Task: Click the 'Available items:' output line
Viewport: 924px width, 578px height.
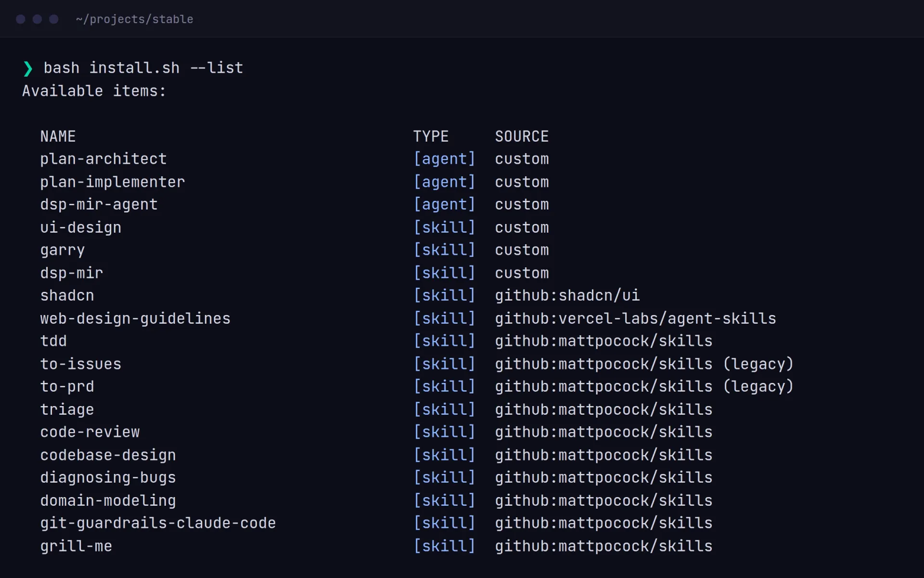Action: point(94,91)
